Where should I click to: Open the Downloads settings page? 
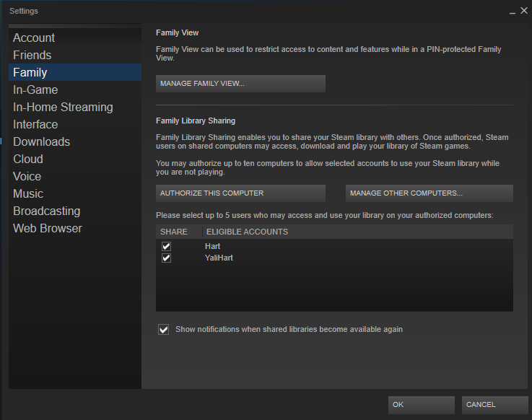(75, 141)
